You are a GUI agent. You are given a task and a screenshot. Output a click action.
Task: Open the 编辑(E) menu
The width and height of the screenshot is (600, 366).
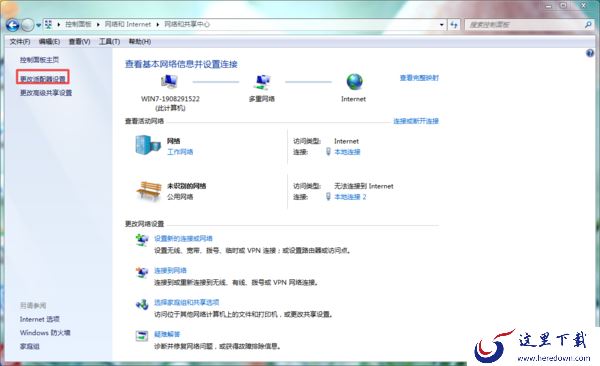(x=49, y=41)
